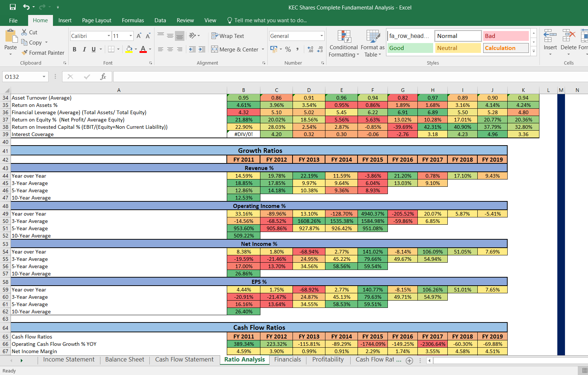Select column B header

pyautogui.click(x=244, y=90)
